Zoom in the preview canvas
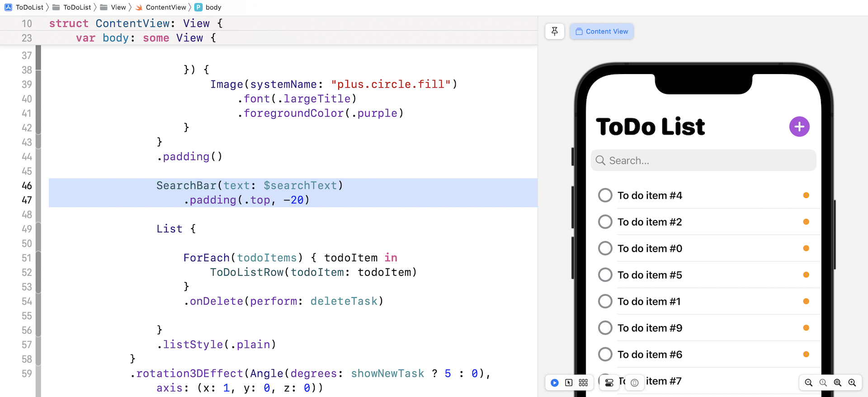This screenshot has width=868, height=397. (x=852, y=383)
